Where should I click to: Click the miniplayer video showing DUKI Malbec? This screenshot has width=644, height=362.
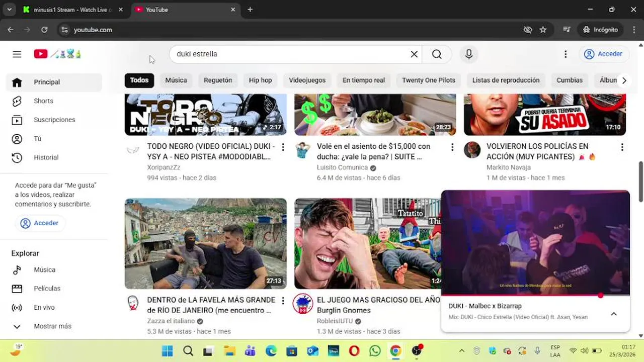535,242
